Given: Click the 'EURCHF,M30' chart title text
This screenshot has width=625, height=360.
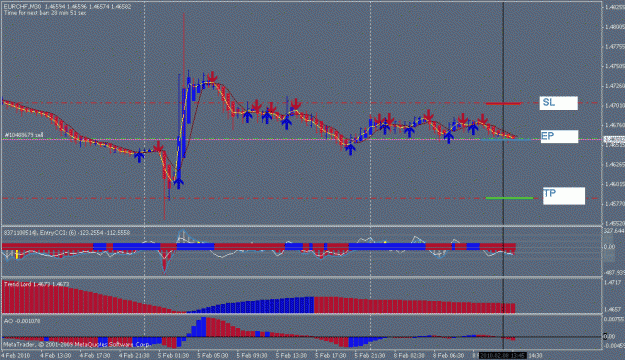Looking at the screenshot, I should point(22,7).
